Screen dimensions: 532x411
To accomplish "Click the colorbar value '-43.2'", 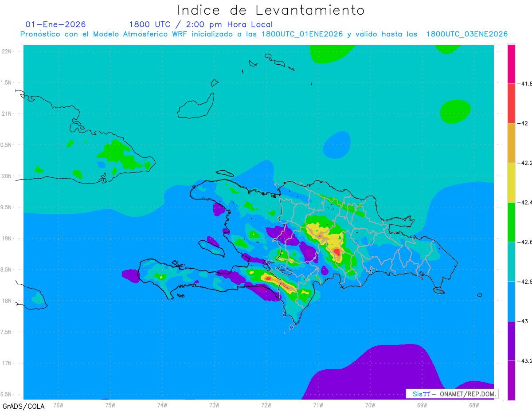I will click(525, 361).
